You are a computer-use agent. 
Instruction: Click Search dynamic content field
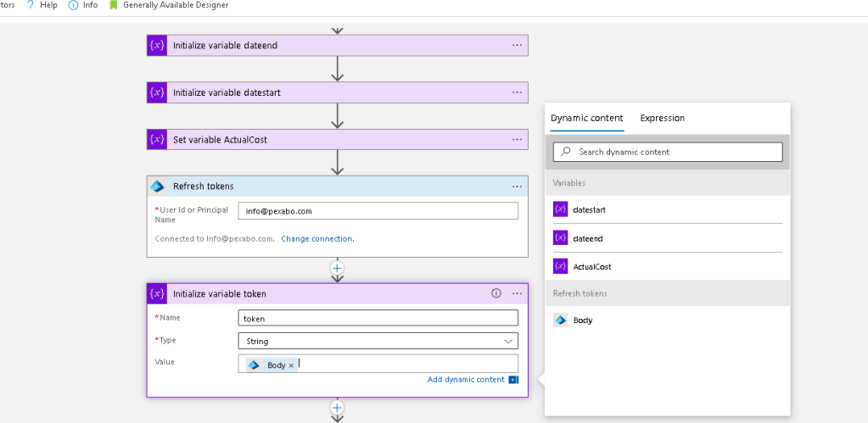(x=668, y=152)
